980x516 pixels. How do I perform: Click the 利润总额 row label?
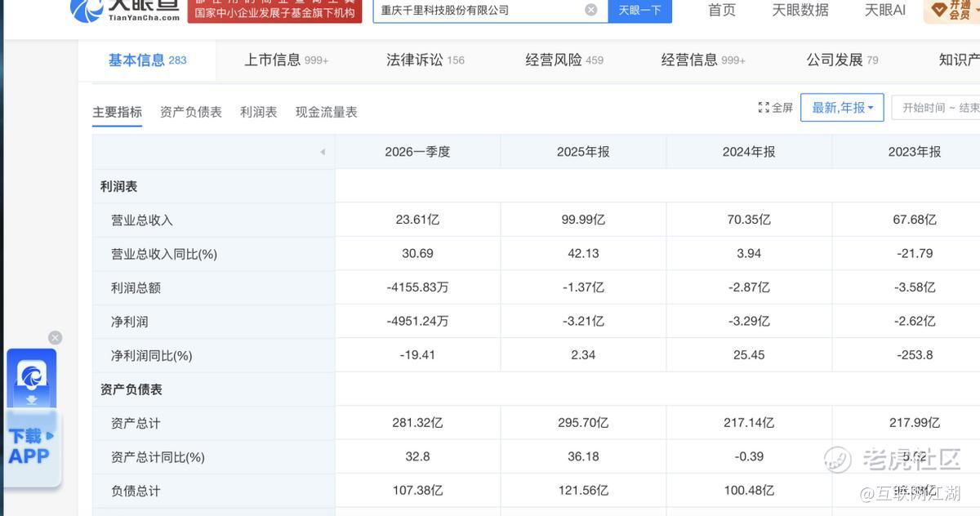[x=136, y=288]
